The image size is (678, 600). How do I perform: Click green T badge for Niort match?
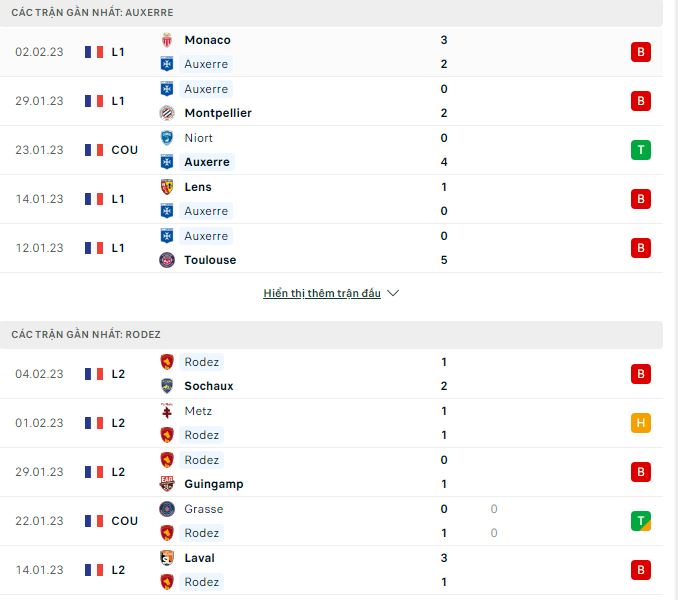(641, 150)
